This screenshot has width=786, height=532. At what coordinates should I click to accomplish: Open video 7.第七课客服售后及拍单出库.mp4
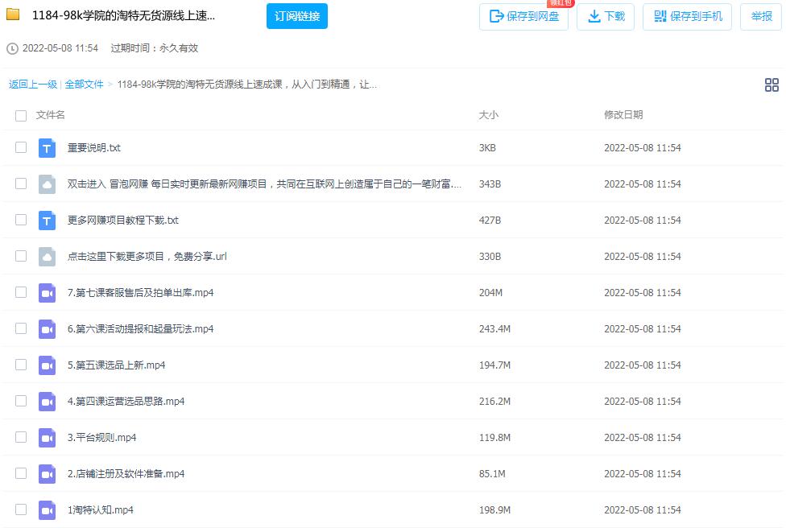click(x=140, y=292)
